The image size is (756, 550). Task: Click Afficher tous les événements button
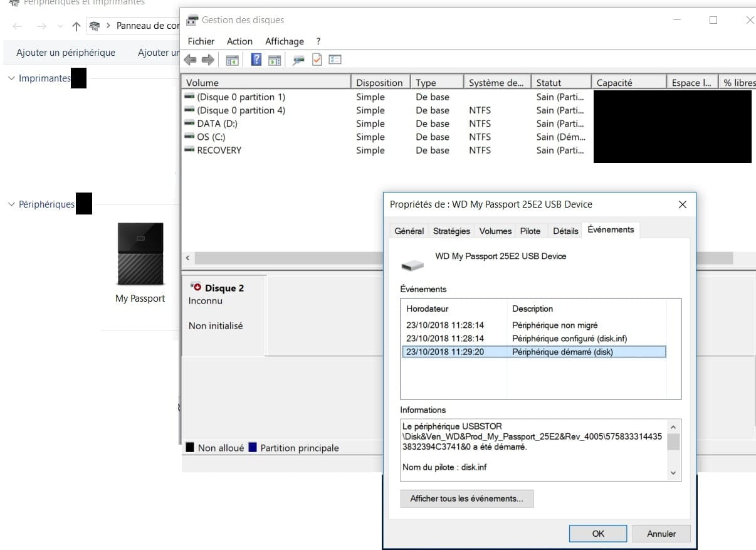coord(466,499)
